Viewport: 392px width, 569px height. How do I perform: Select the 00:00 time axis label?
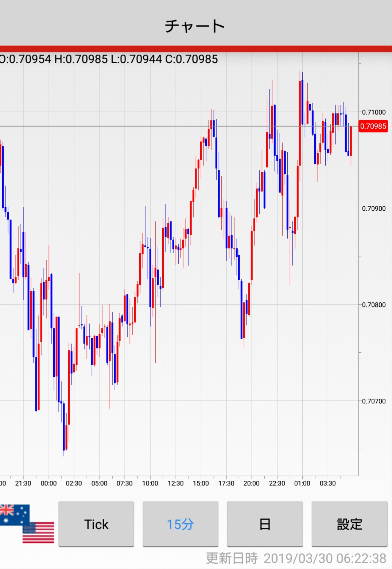click(x=48, y=483)
